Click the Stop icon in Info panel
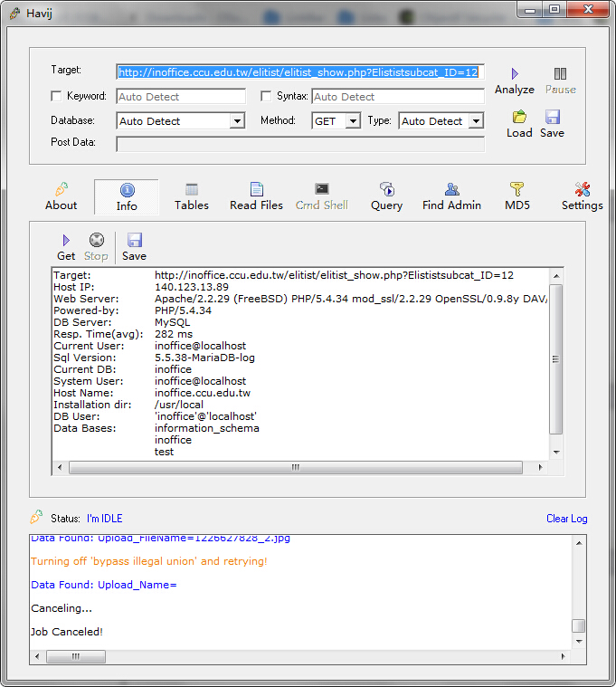Screen dimensions: 616x687 coord(96,240)
